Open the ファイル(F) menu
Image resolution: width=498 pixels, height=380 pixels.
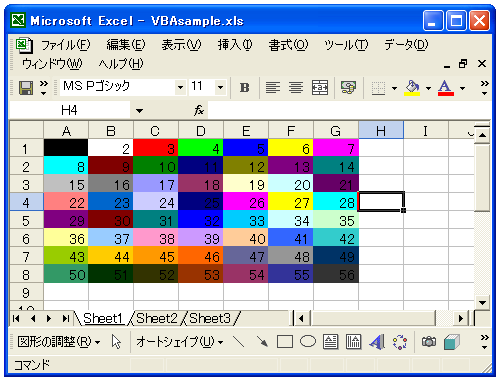point(65,45)
